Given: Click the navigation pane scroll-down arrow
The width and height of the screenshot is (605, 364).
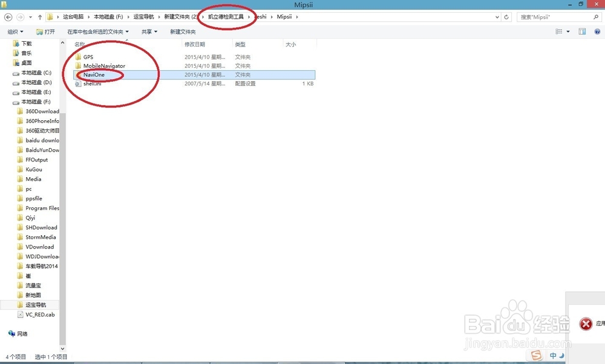Looking at the screenshot, I should point(62,348).
